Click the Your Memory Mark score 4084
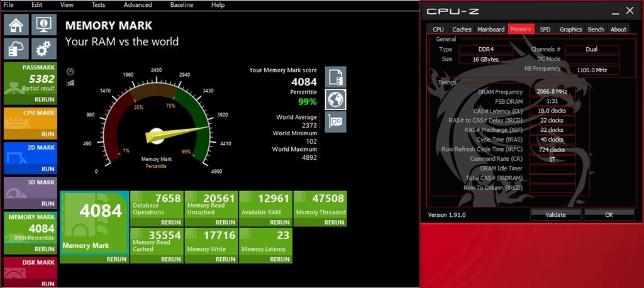Viewport: 644px width, 288px height. [304, 82]
